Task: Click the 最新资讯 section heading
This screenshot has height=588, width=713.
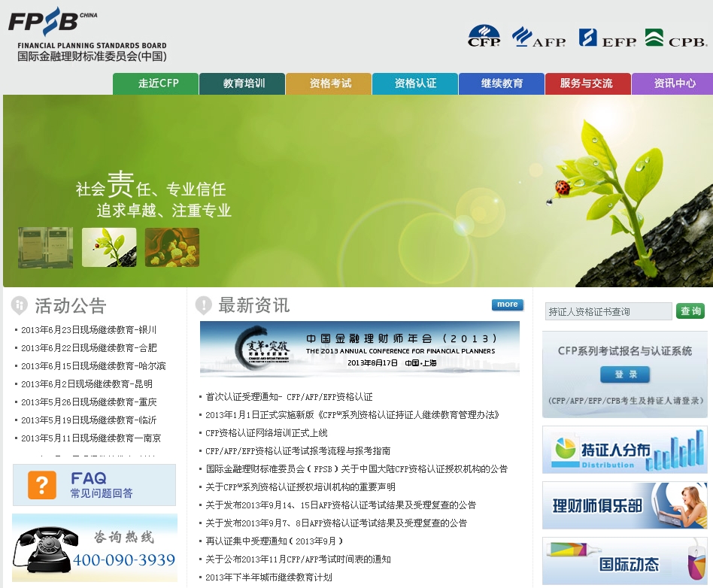Action: pyautogui.click(x=253, y=305)
